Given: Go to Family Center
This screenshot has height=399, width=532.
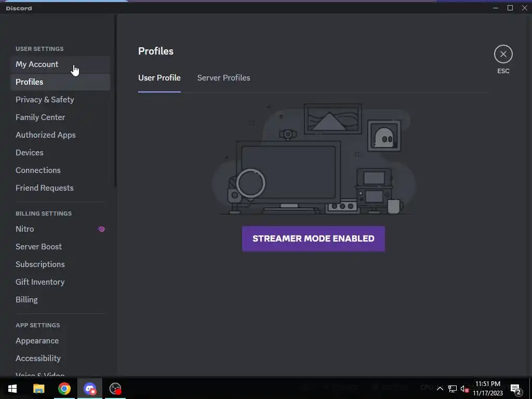Looking at the screenshot, I should [60, 117].
